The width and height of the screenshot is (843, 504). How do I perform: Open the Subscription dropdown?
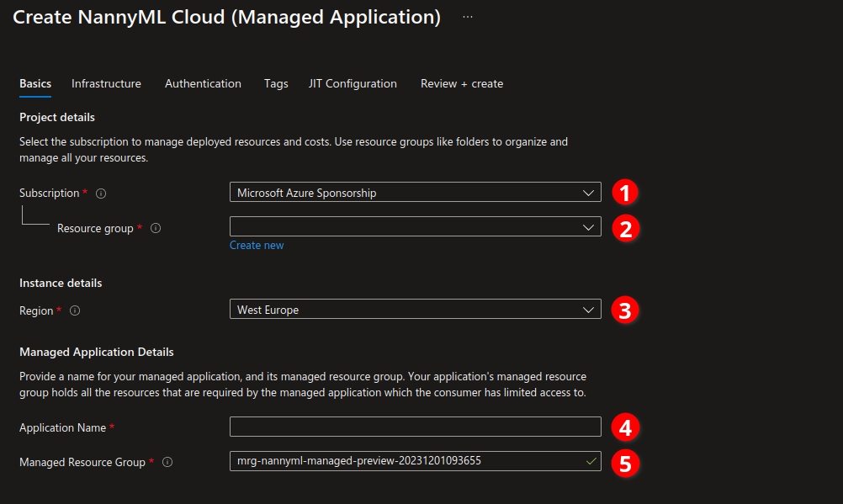point(415,193)
